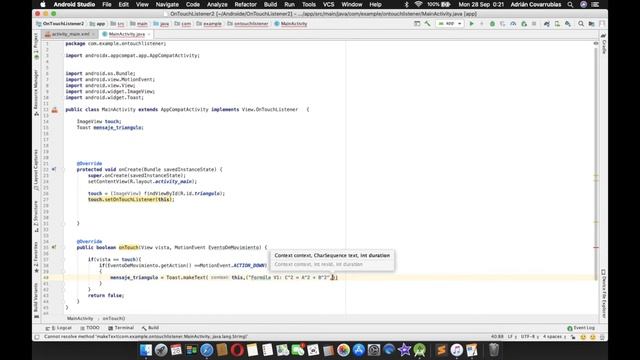Toggle the Structure side panel tab
640x360 pixels.
36,217
